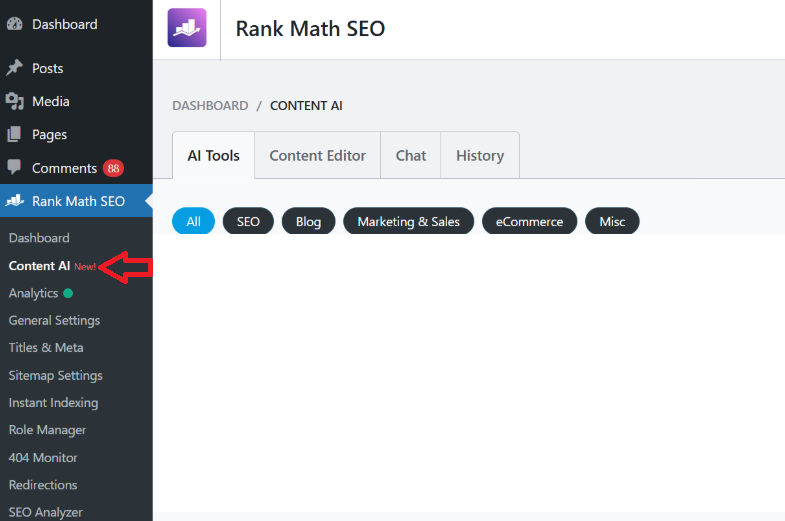Open Sitemap Settings
Screen dimensions: 785x521
click(x=56, y=375)
